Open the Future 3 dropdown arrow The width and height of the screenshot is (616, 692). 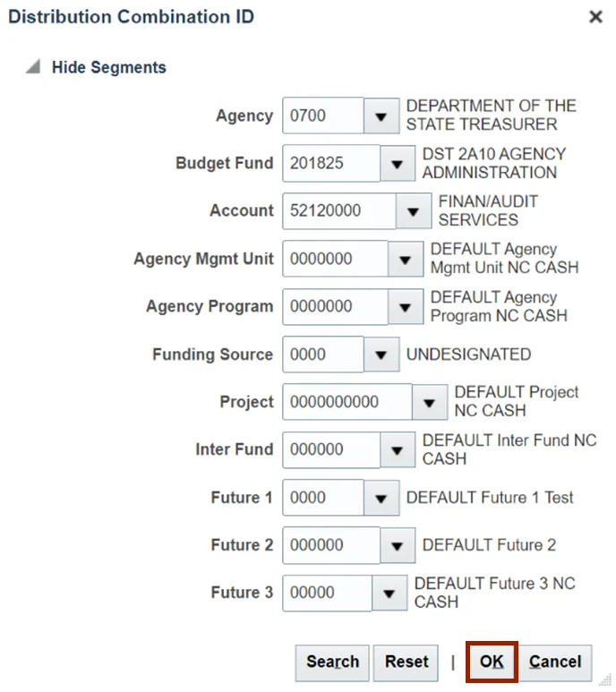pyautogui.click(x=389, y=593)
